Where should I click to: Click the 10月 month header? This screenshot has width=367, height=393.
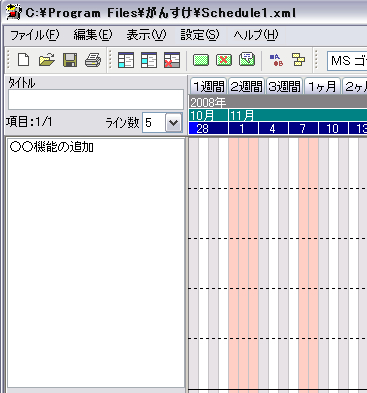[208, 115]
